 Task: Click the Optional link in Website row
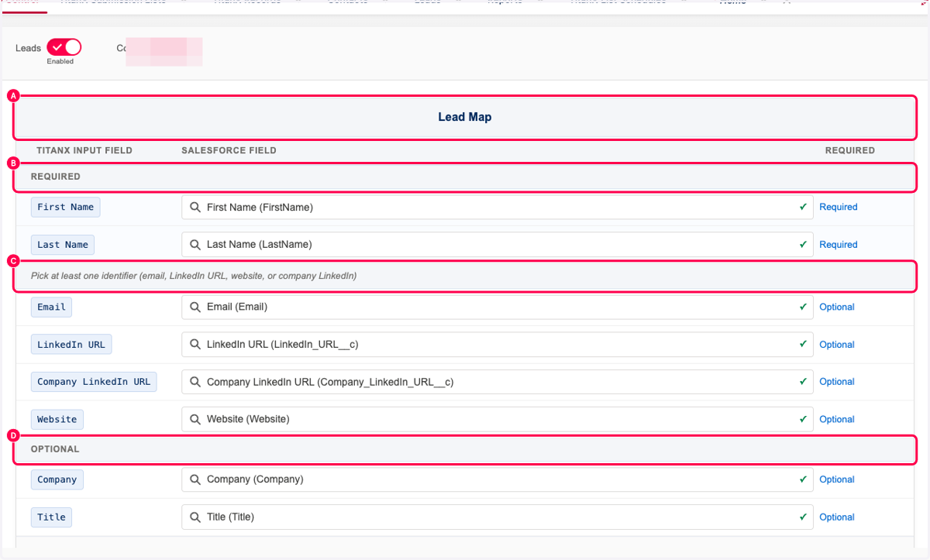[837, 419]
